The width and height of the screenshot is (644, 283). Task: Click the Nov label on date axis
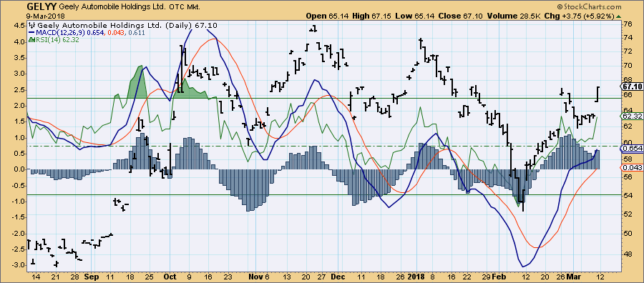pyautogui.click(x=256, y=277)
